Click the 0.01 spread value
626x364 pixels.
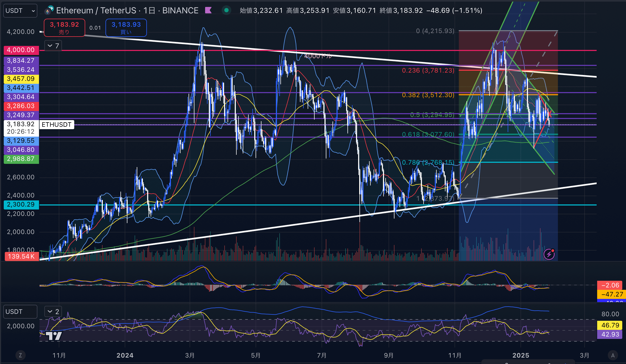coord(95,28)
